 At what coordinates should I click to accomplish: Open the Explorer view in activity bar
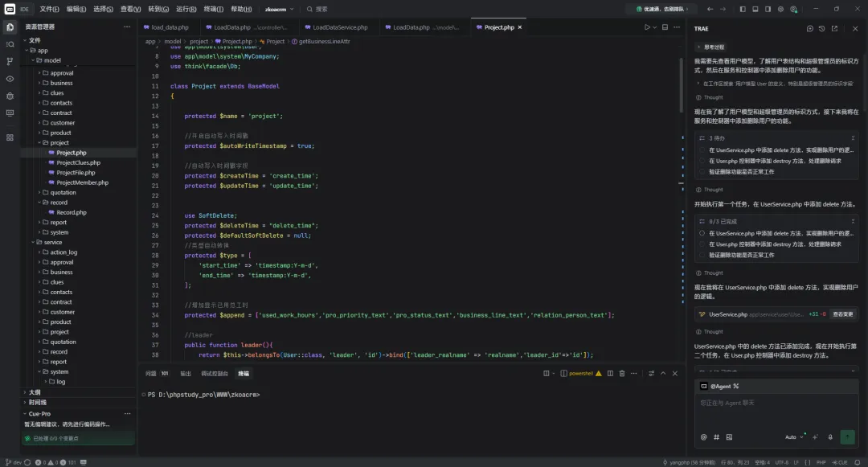(x=10, y=27)
